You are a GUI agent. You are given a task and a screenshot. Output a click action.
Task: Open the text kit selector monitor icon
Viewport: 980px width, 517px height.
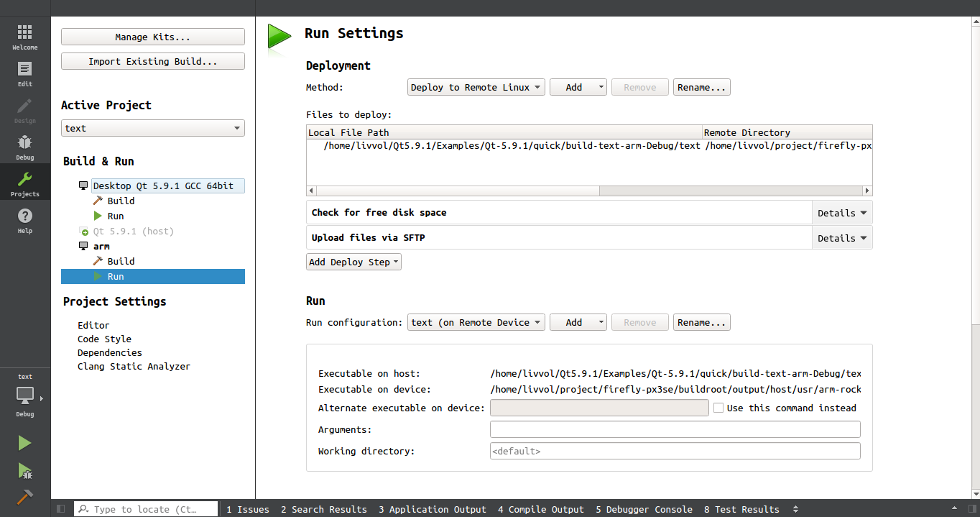click(x=25, y=395)
